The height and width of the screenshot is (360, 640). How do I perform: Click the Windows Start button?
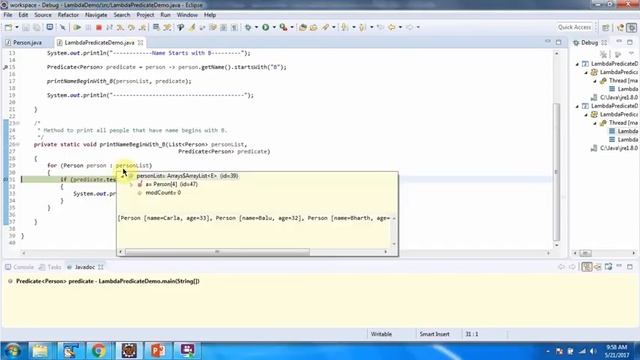(x=13, y=351)
